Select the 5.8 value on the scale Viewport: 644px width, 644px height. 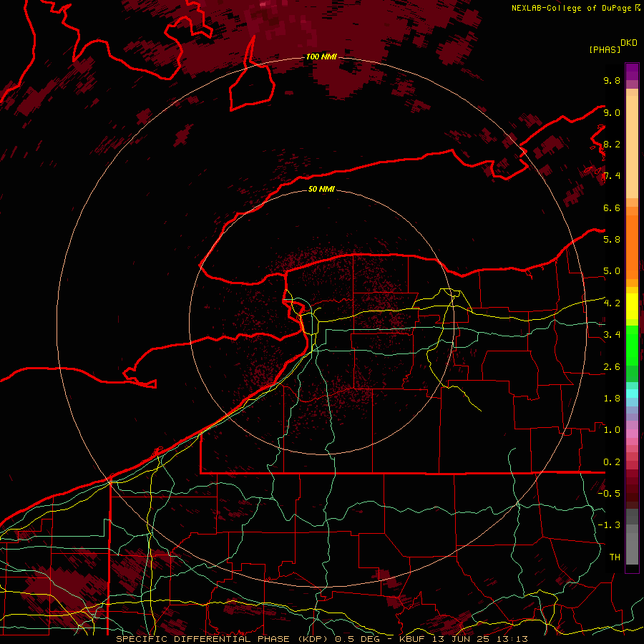click(612, 240)
